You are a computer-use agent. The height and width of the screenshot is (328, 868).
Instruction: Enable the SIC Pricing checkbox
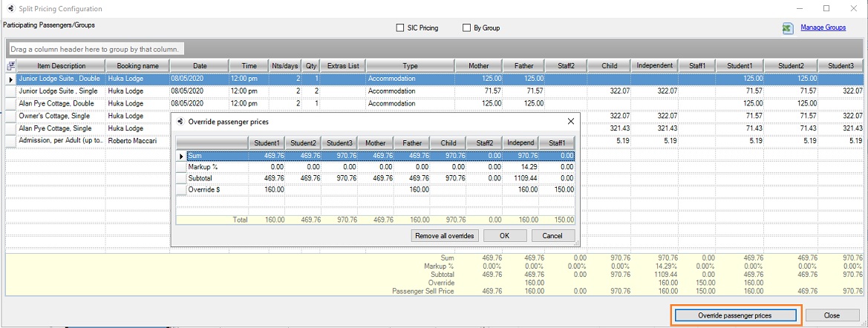point(400,28)
